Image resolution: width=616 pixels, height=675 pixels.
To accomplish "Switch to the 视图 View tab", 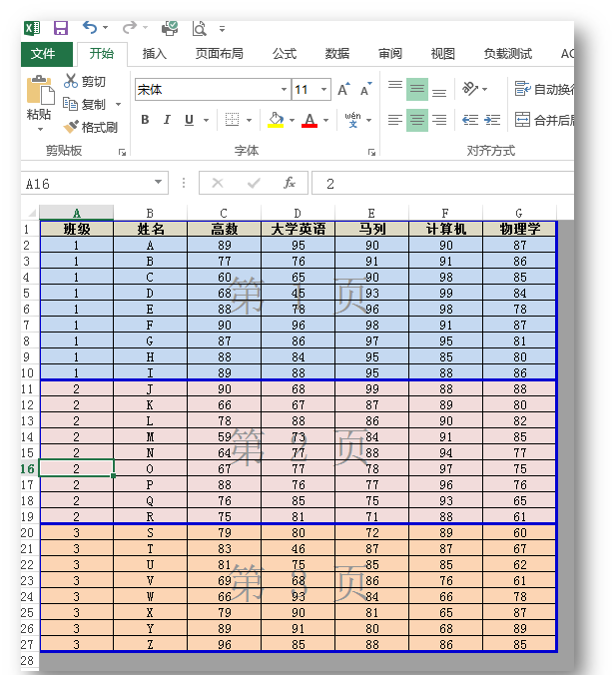I will pos(443,54).
